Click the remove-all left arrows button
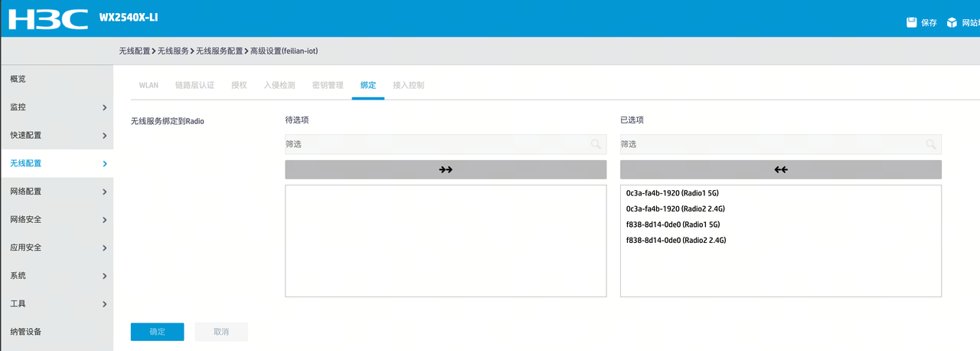This screenshot has height=351, width=980. point(781,169)
